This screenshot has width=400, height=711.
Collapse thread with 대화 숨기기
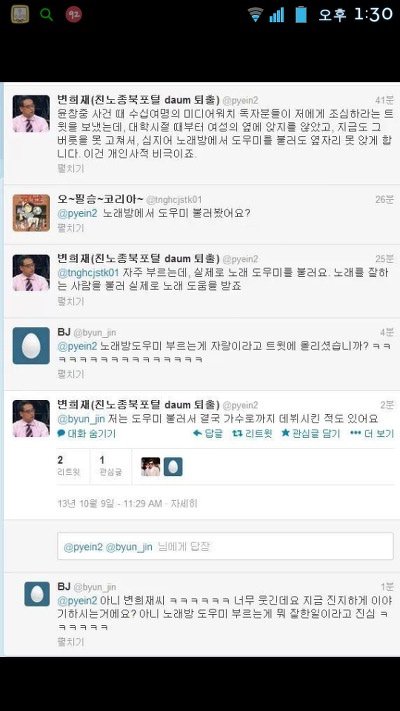(x=86, y=433)
